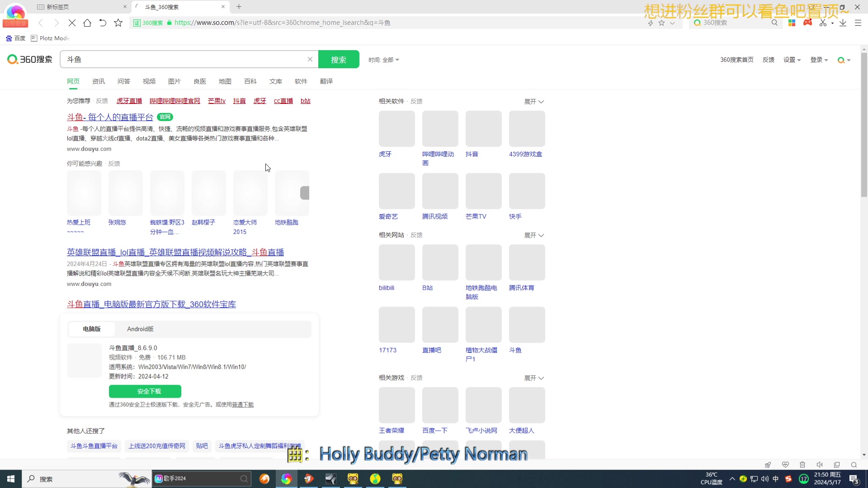Clear the search box with the X
This screenshot has width=868, height=488.
pyautogui.click(x=310, y=59)
